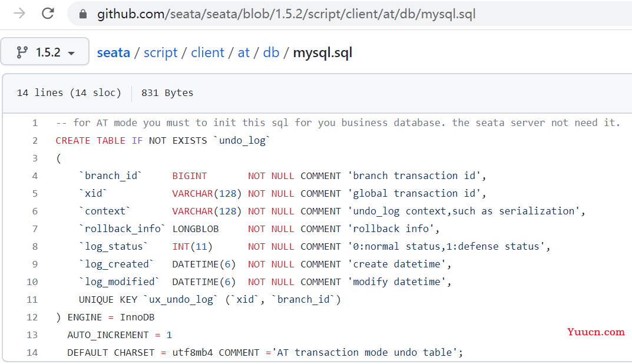
Task: Click the 'rollback info' comment string
Action: click(x=391, y=229)
